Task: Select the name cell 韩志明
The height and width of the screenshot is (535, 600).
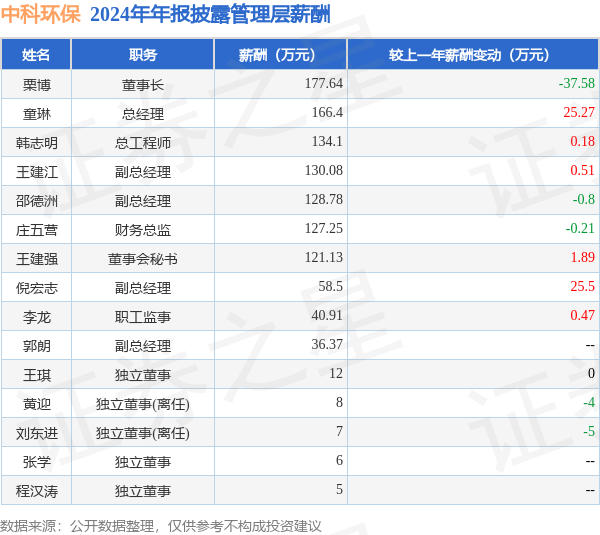Action: pos(36,143)
